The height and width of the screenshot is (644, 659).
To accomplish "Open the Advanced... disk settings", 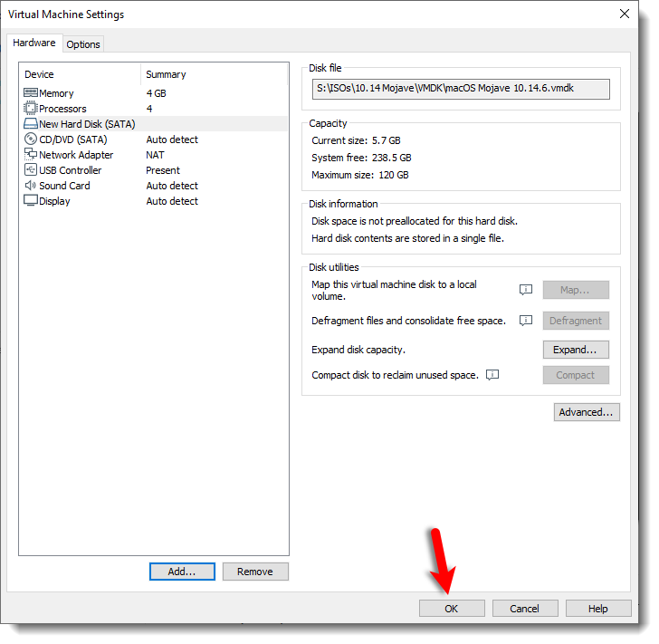I will (x=587, y=412).
